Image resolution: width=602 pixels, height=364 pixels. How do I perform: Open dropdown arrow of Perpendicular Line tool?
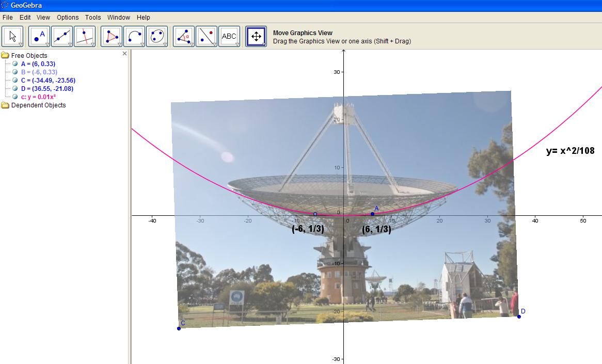click(92, 44)
